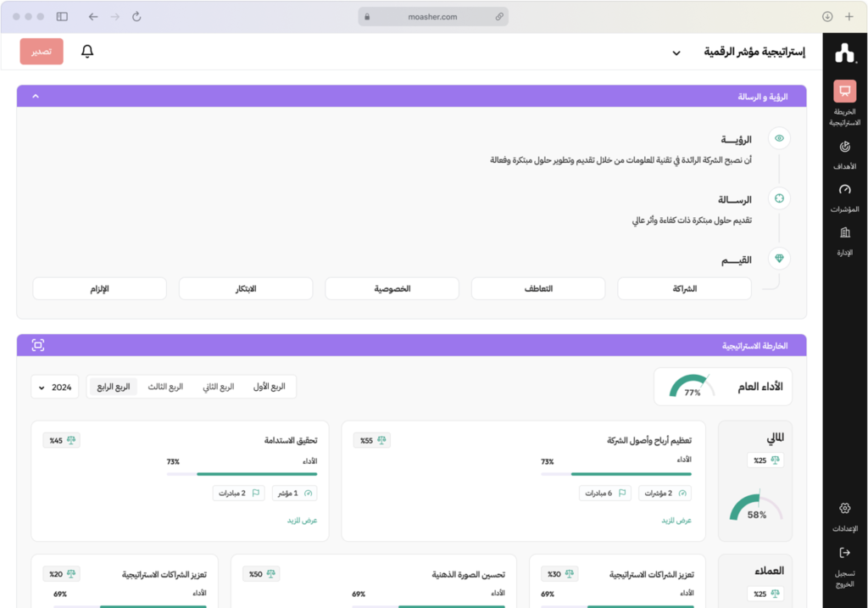Viewport: 868px width, 608px height.
Task: Open strategy selector chevron near title
Action: point(676,53)
